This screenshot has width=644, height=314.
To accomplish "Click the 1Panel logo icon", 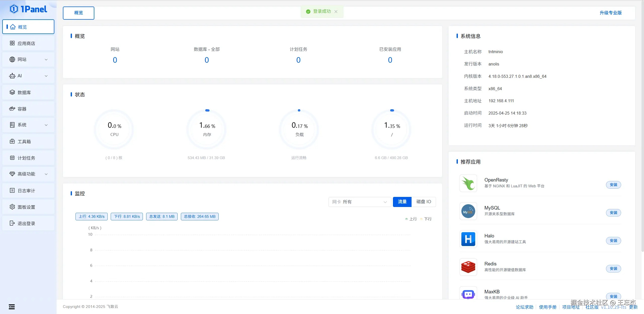I will coord(14,9).
